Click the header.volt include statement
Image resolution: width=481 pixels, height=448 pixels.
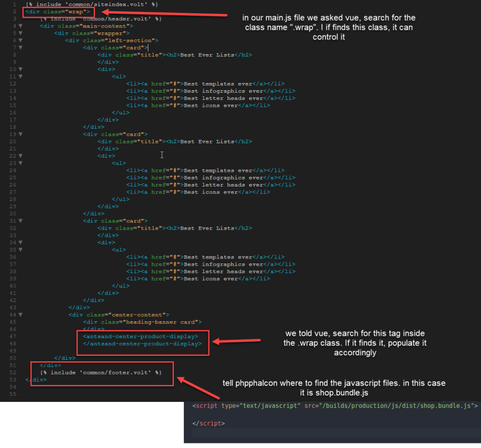(x=101, y=19)
